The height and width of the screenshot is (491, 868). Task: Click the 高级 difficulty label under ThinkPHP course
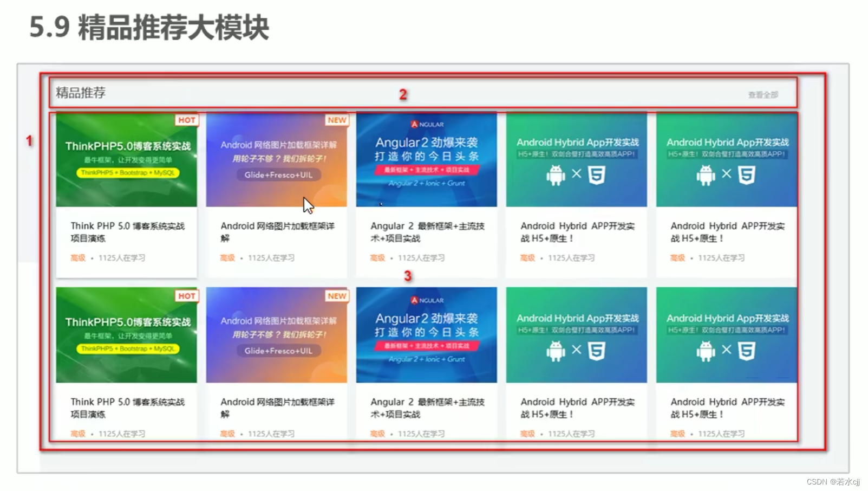pyautogui.click(x=77, y=258)
